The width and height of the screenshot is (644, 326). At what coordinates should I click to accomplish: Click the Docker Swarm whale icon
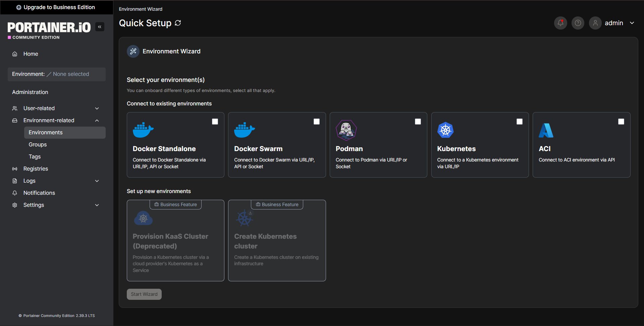[245, 130]
